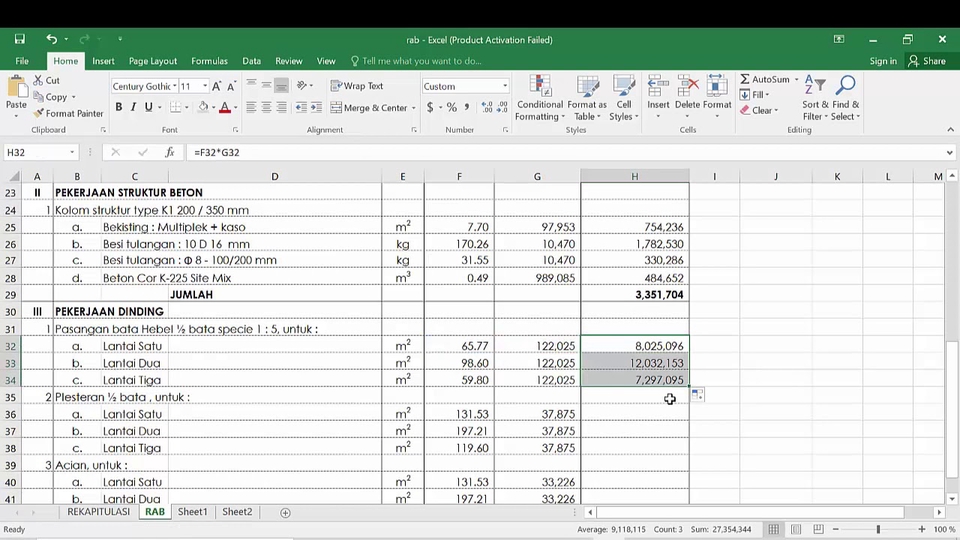The width and height of the screenshot is (960, 540).
Task: Apply comma style number format
Action: 467,108
